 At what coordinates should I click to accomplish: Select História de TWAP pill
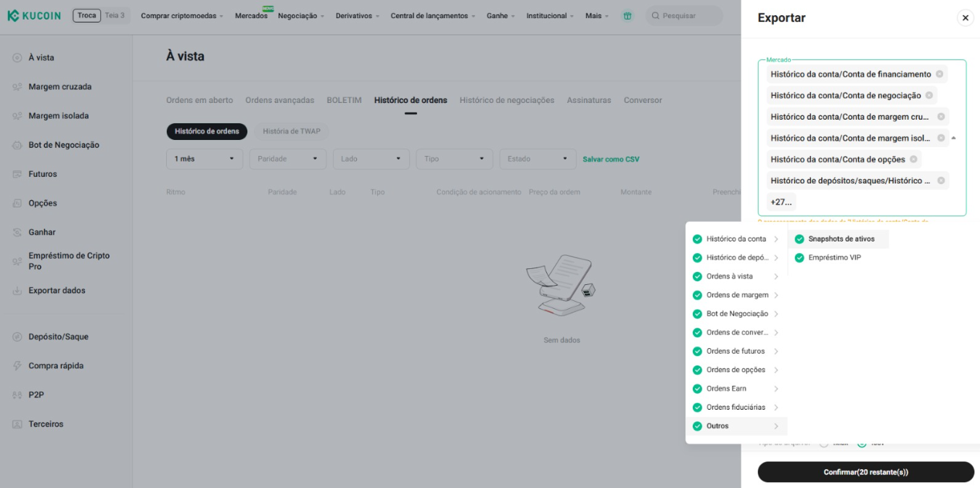(x=291, y=131)
